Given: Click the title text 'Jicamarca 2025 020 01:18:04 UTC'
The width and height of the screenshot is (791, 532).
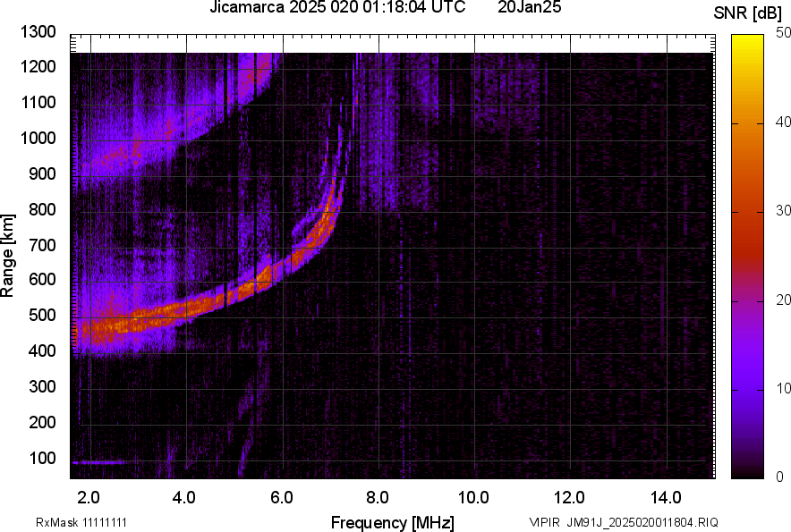Looking at the screenshot, I should coord(337,7).
